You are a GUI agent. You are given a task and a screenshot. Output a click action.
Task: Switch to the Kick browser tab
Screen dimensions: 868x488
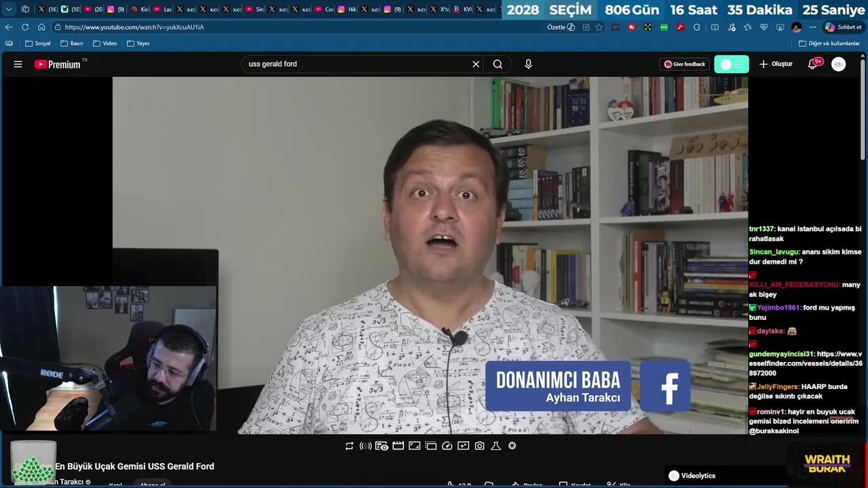pyautogui.click(x=140, y=9)
